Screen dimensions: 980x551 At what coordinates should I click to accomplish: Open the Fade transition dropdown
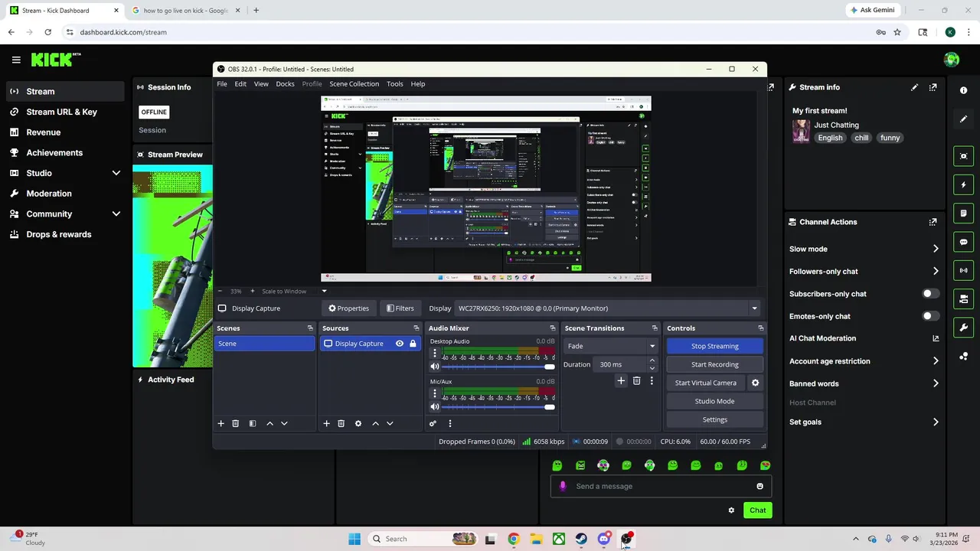tap(610, 346)
